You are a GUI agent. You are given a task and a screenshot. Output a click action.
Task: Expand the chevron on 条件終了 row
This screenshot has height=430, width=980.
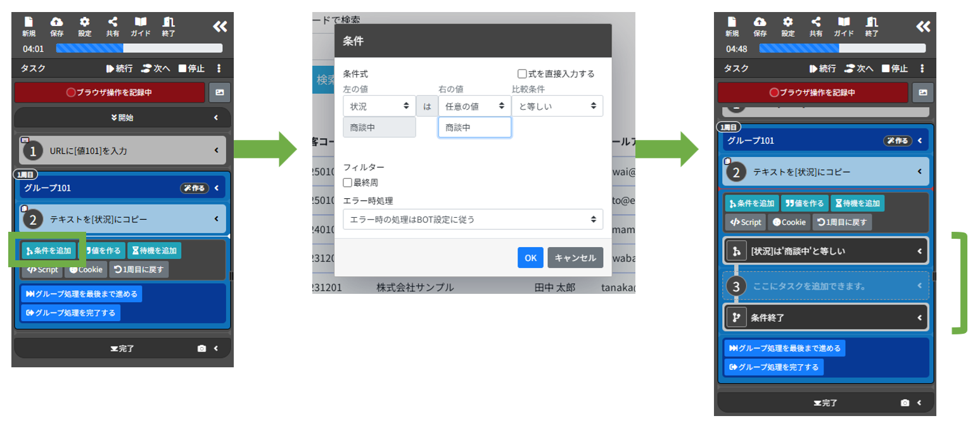pos(919,318)
